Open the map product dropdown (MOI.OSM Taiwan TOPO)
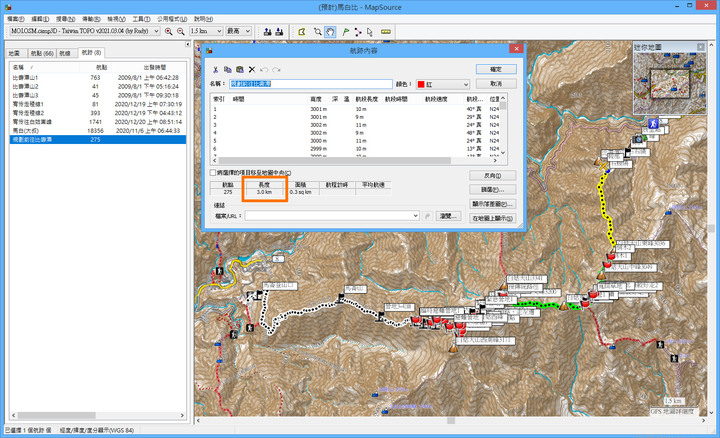 click(156, 31)
